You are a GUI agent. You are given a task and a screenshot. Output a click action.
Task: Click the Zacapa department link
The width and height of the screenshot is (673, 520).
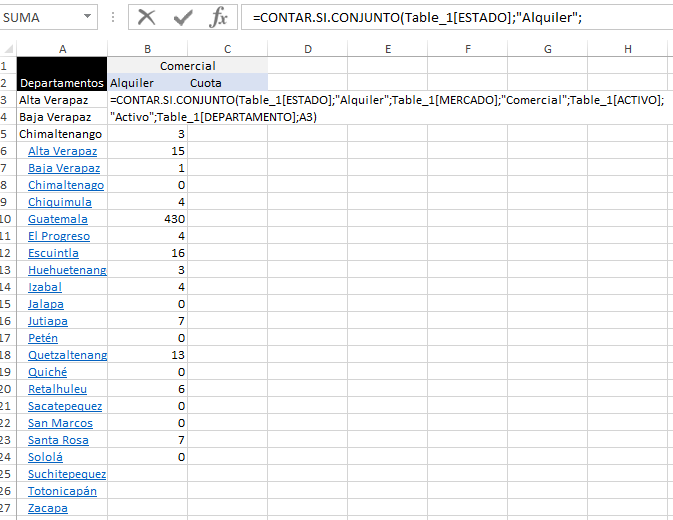click(48, 508)
